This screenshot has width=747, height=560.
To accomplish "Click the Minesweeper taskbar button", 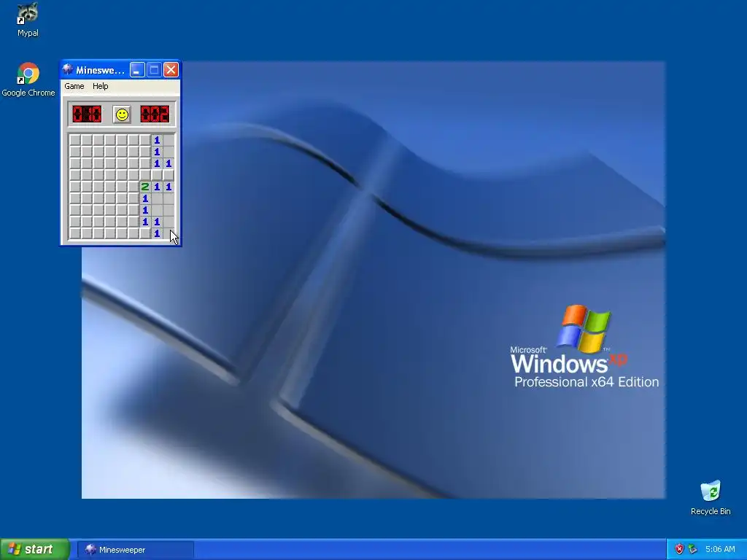I will click(136, 550).
